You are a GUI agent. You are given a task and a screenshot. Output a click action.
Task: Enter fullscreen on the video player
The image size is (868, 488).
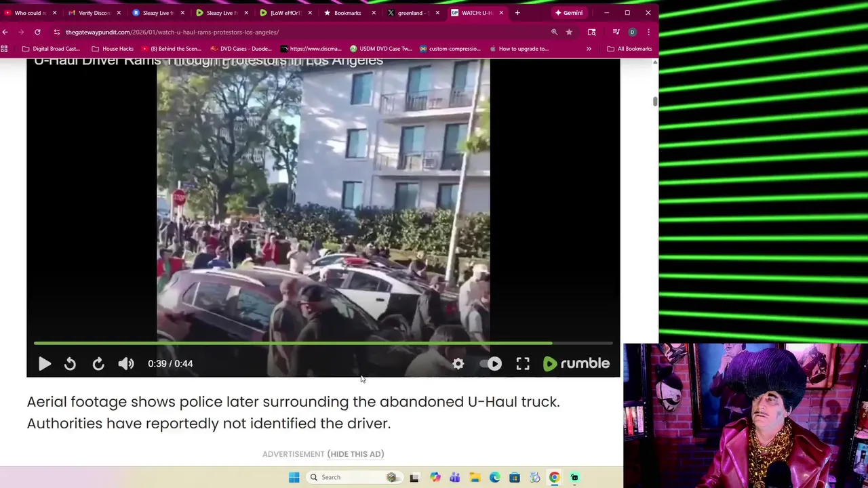(523, 364)
